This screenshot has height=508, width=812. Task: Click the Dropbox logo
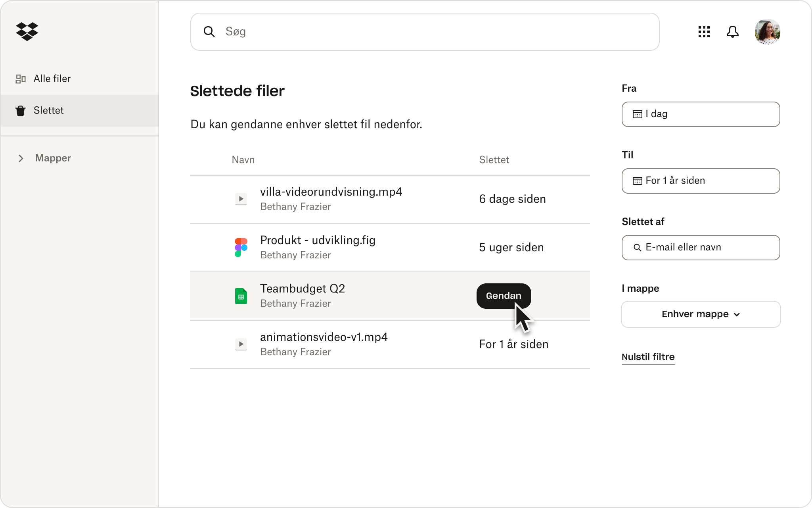click(27, 31)
